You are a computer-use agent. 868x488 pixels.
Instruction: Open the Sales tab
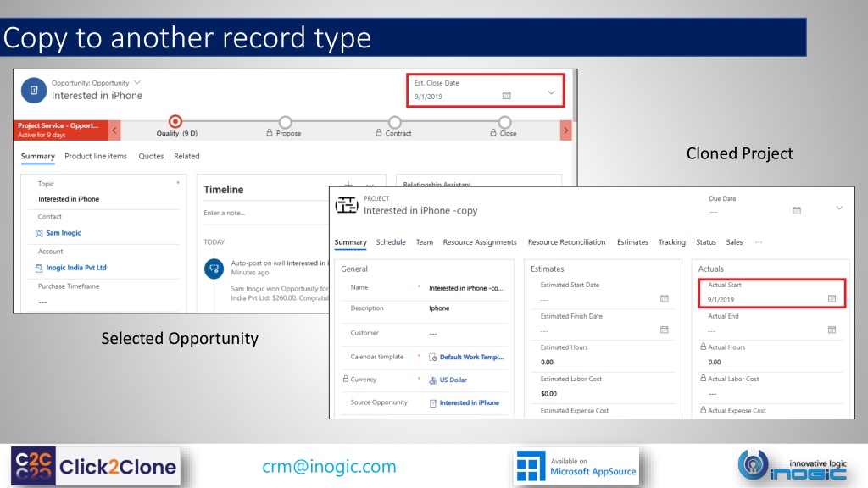(x=734, y=242)
